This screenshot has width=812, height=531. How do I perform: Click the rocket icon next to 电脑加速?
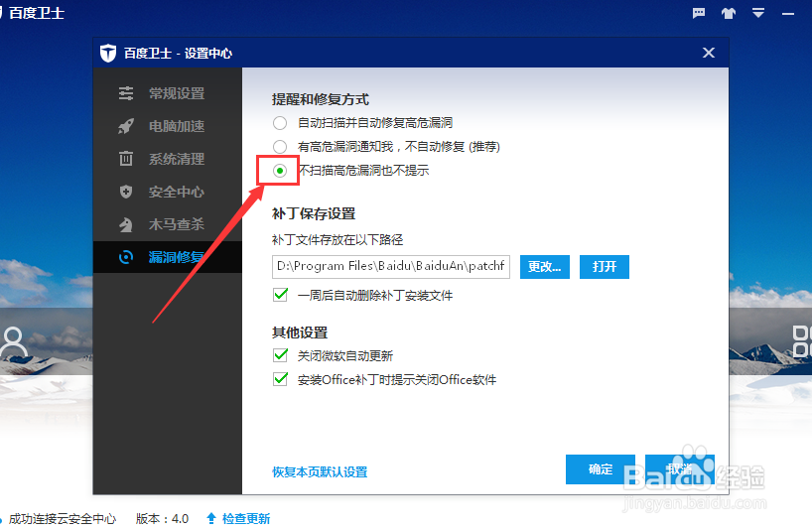click(126, 126)
